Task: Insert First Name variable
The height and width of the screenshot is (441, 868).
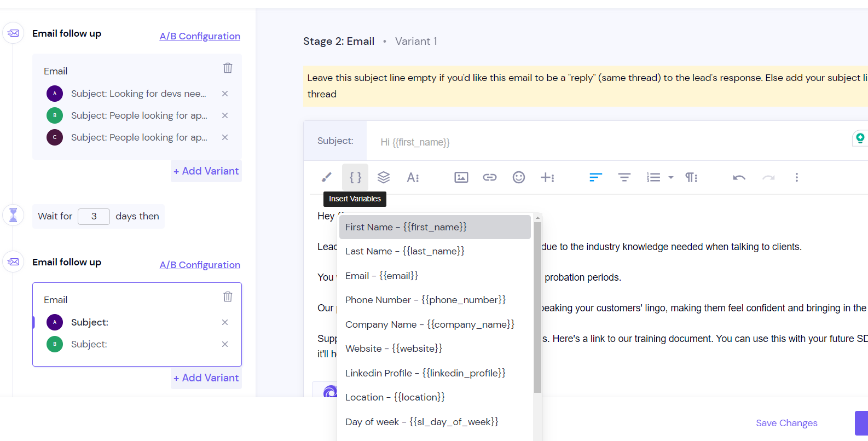Action: click(x=435, y=227)
